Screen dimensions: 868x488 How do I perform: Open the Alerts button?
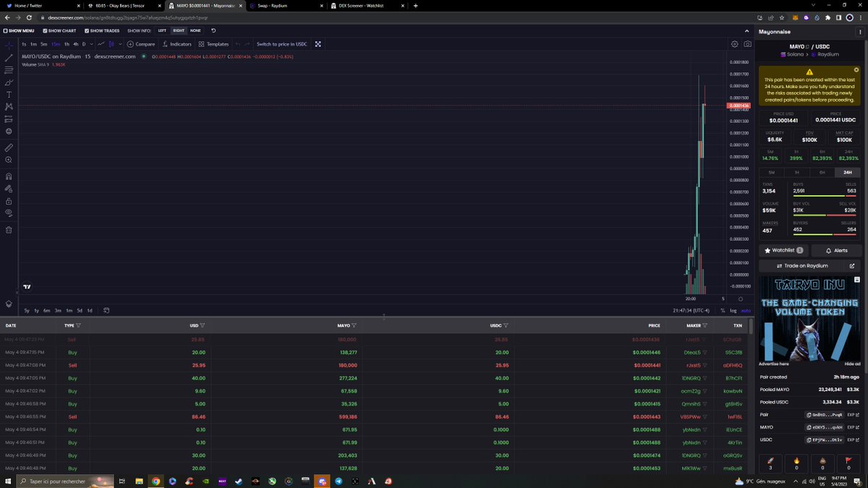point(836,250)
